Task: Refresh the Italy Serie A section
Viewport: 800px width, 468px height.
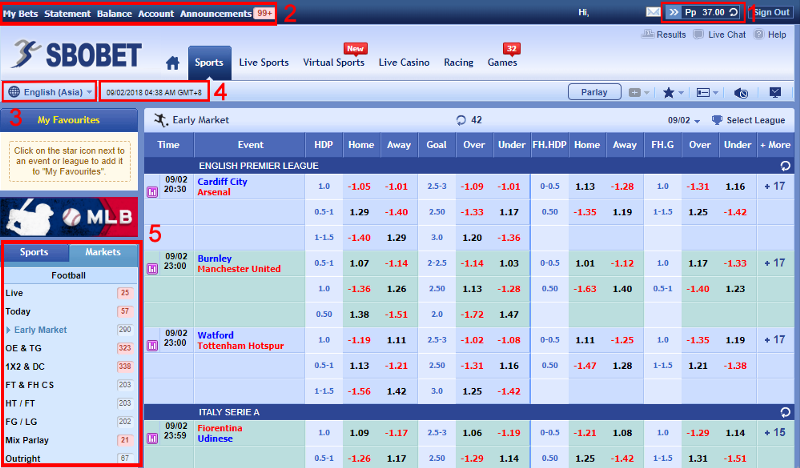Action: 785,412
